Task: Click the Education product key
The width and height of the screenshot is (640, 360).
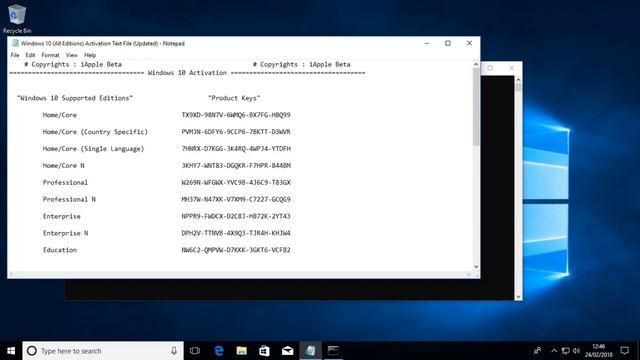Action: coord(236,250)
